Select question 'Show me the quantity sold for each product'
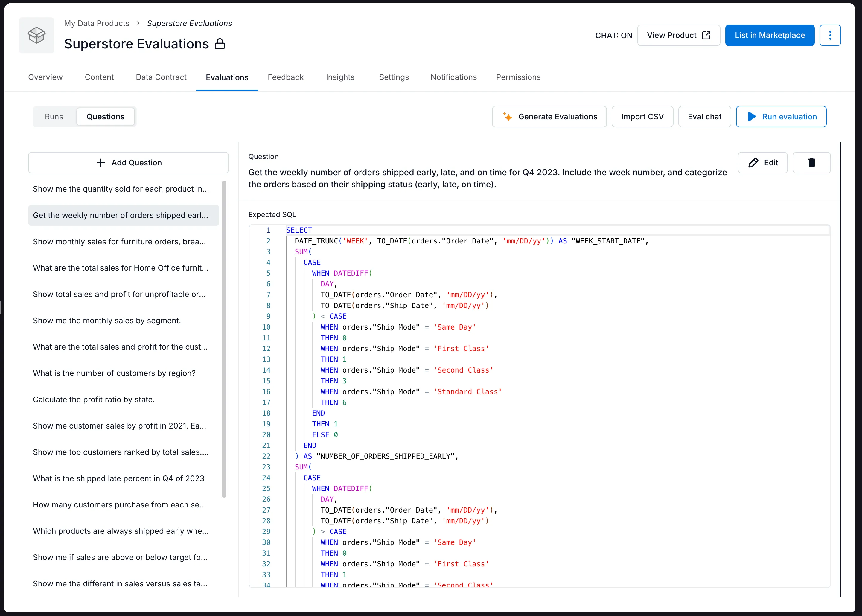 click(123, 189)
